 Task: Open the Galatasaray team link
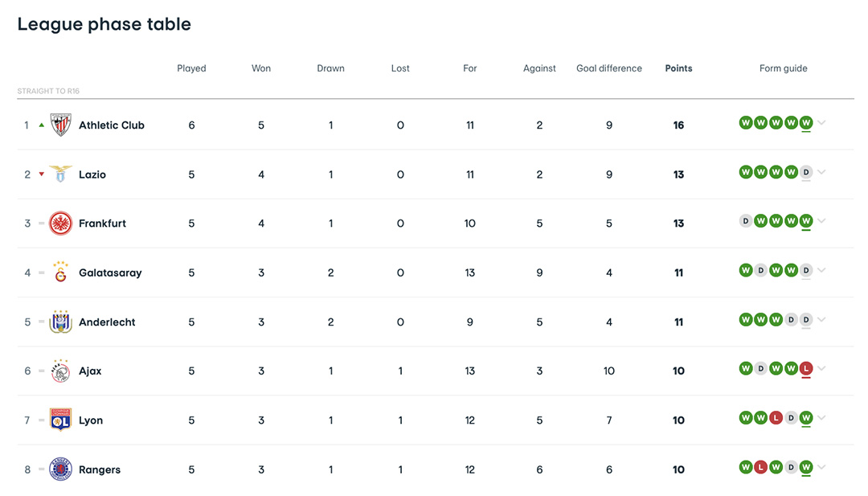110,273
